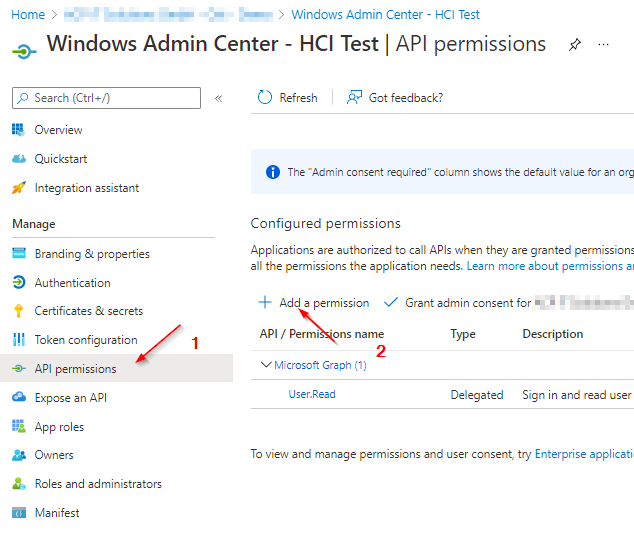Open App roles

[x=59, y=427]
